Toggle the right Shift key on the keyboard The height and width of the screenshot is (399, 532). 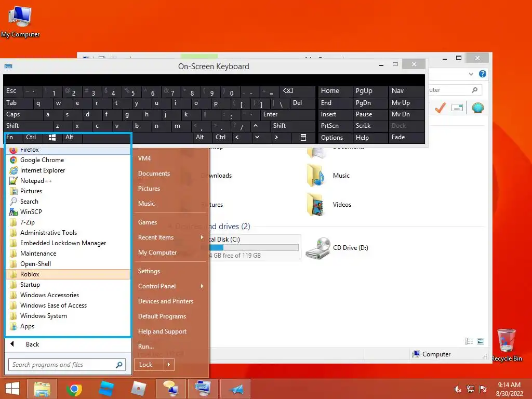tap(292, 126)
